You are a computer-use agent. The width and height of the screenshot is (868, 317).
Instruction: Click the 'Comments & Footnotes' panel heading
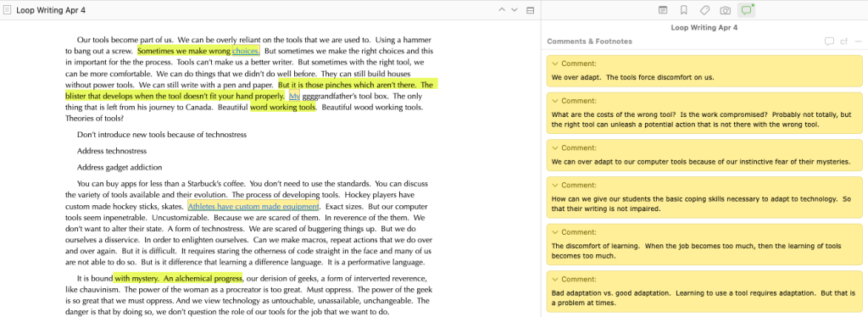tap(590, 42)
